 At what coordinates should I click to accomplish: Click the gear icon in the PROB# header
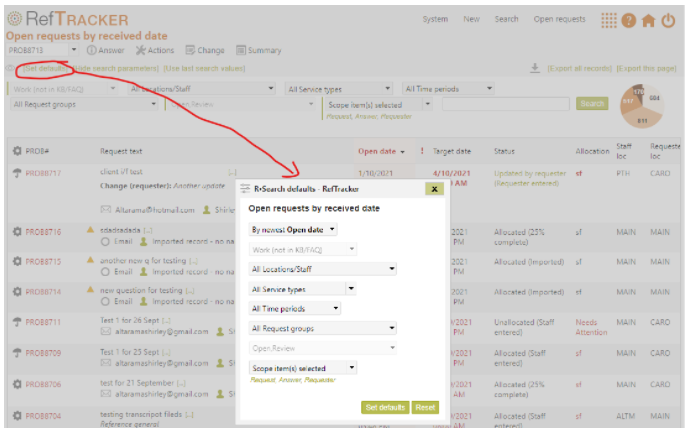tap(17, 151)
